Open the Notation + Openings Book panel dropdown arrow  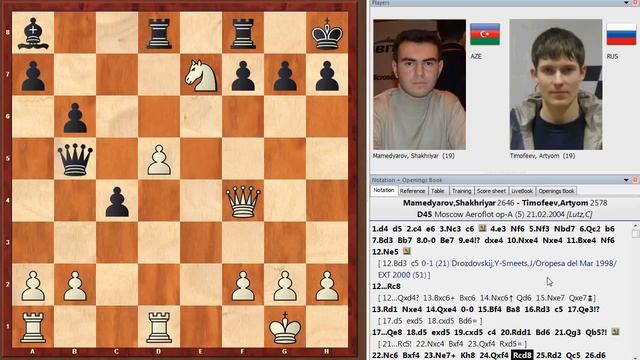tap(627, 180)
